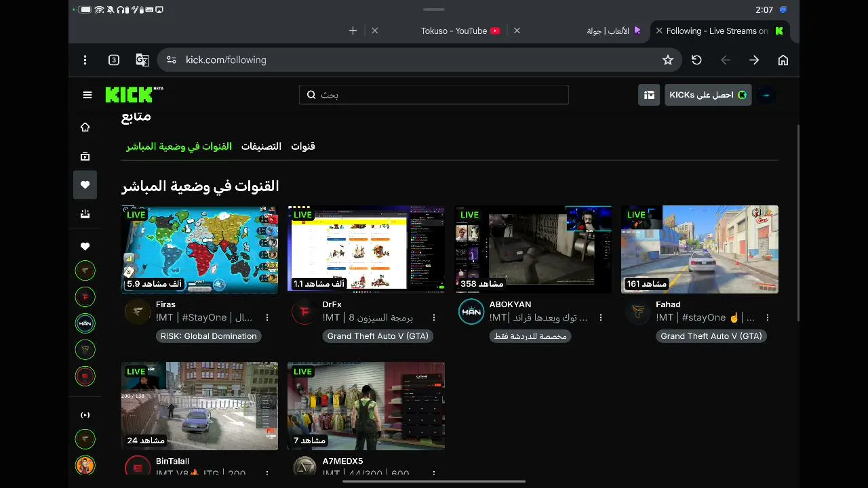
Task: Watch the DrFx live stream thumbnail
Action: pyautogui.click(x=366, y=249)
